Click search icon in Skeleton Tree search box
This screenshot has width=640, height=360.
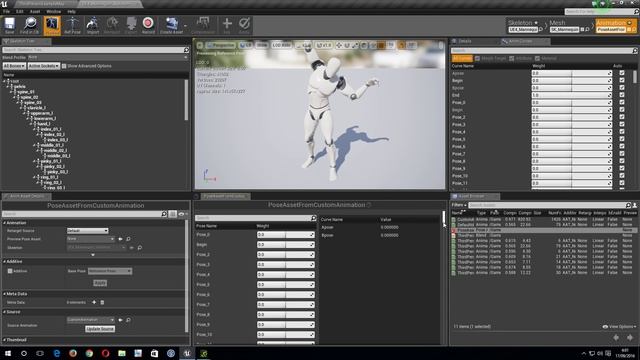[x=186, y=50]
